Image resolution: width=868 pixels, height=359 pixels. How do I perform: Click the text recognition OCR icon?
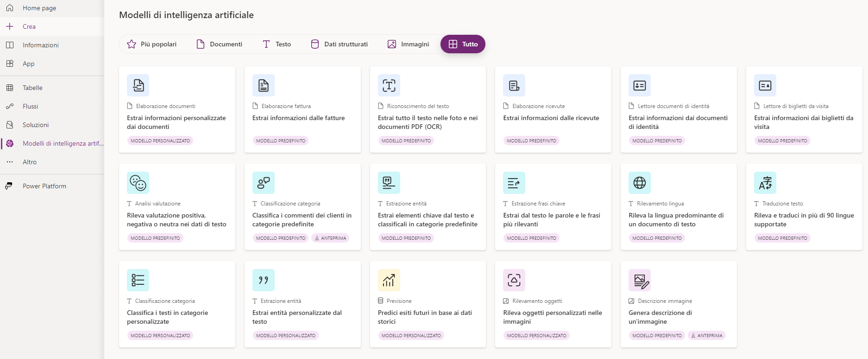389,85
